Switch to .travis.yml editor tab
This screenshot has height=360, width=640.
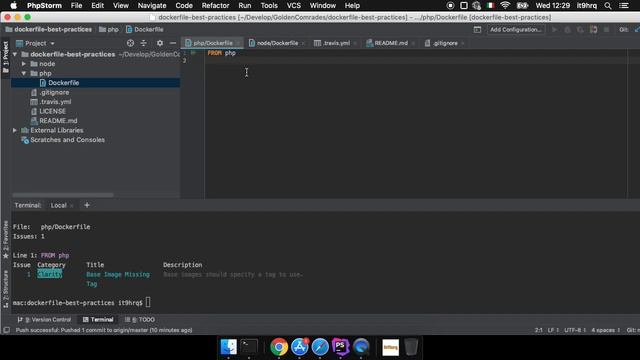tap(336, 43)
